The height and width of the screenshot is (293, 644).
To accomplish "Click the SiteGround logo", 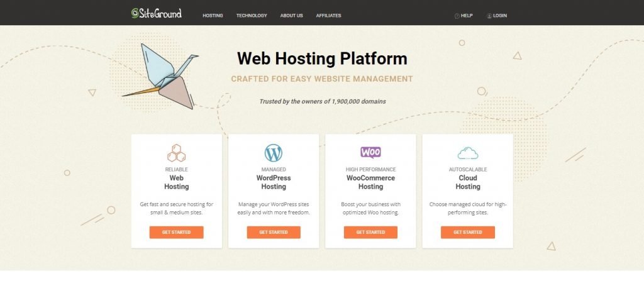I will coord(157,13).
